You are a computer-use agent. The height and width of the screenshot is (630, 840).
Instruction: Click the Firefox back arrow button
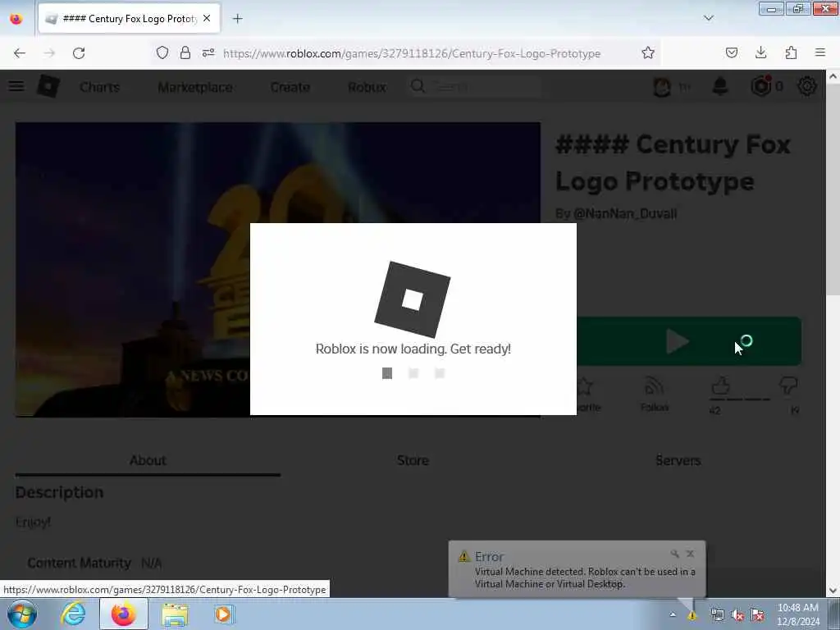coord(20,53)
